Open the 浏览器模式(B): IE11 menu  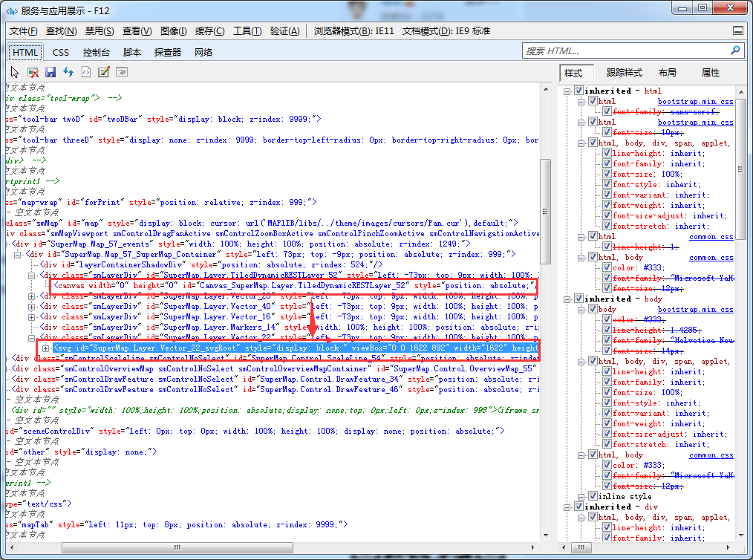tap(354, 31)
